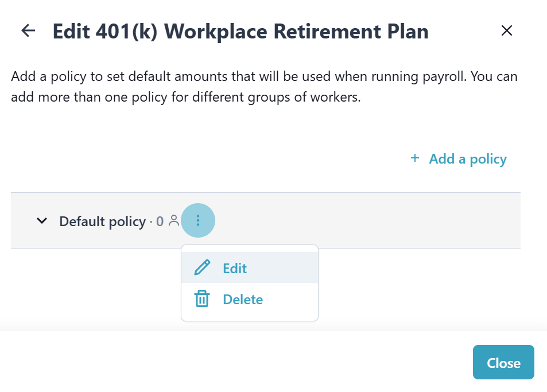547x392 pixels.
Task: Click the Add a policy link
Action: [x=467, y=159]
